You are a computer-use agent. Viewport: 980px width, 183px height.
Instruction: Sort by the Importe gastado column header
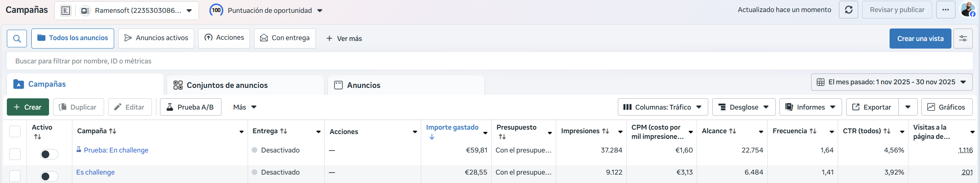pos(452,128)
